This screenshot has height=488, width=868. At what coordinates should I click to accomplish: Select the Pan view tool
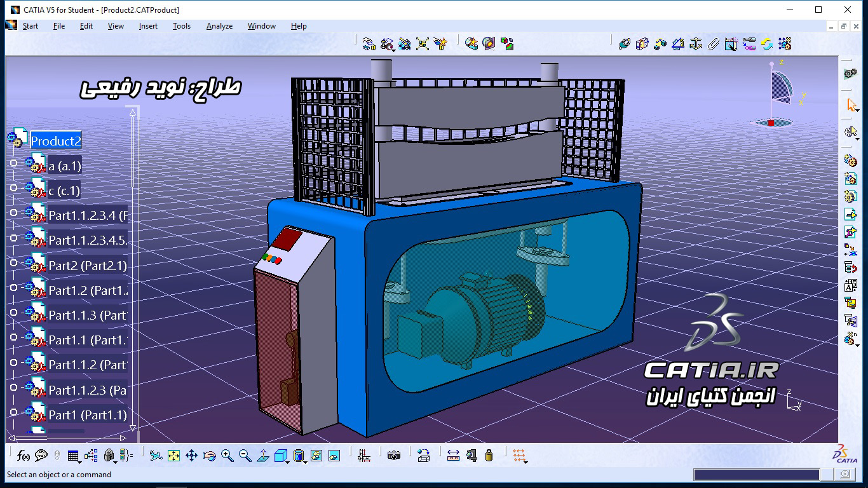pos(191,456)
